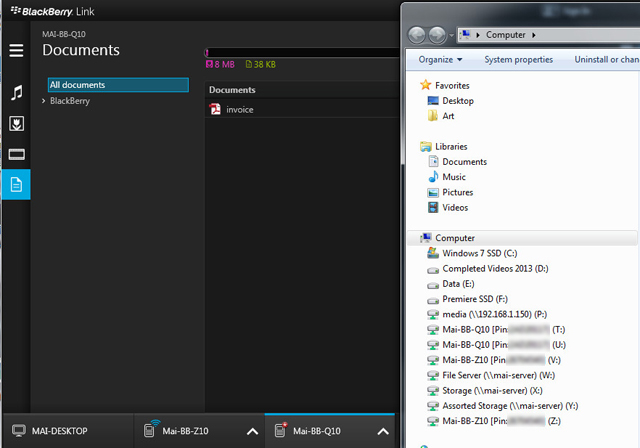Click the 38 KB documents indicator
This screenshot has height=448, width=640.
(260, 64)
